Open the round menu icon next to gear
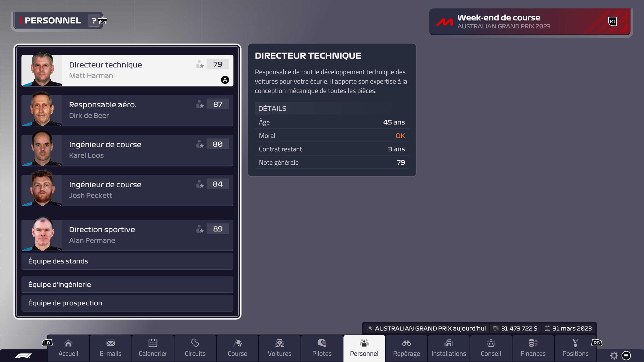The image size is (644, 362). tap(626, 355)
